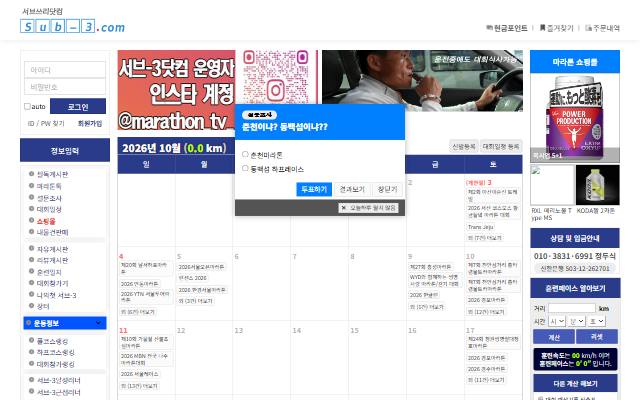Click the 즐겨찾기 bookmark icon
The height and width of the screenshot is (400, 640).
(x=542, y=28)
